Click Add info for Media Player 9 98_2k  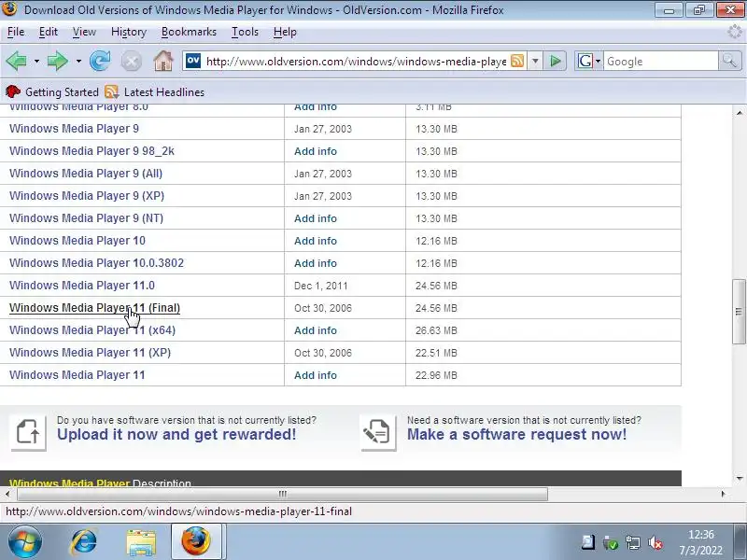tap(316, 151)
